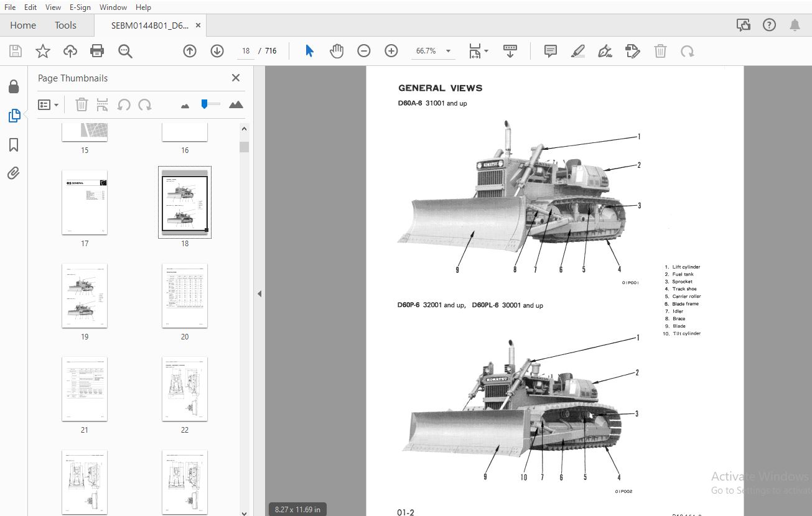Open the scrolling mode read tool
Image resolution: width=812 pixels, height=516 pixels.
click(510, 51)
